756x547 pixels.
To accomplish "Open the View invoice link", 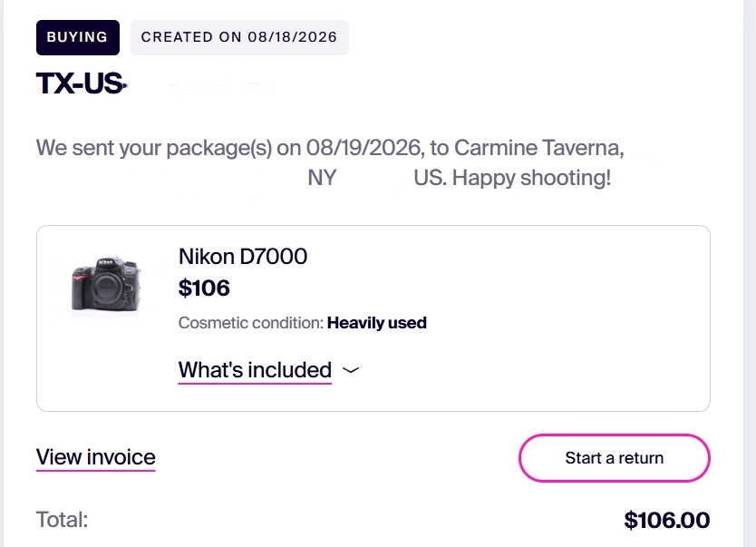I will click(x=95, y=457).
